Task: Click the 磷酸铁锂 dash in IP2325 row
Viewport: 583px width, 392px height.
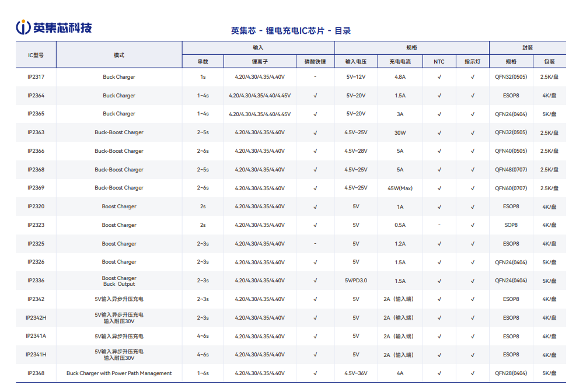Action: click(315, 243)
